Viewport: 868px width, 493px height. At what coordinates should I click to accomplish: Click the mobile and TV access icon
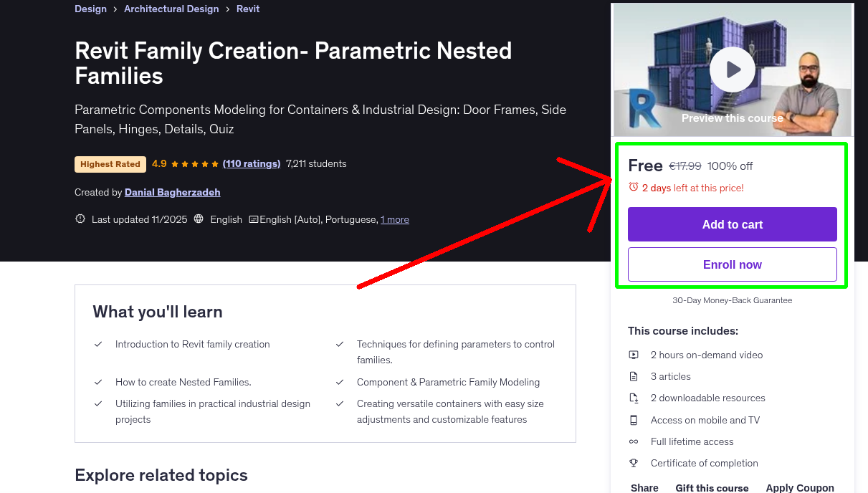point(634,419)
